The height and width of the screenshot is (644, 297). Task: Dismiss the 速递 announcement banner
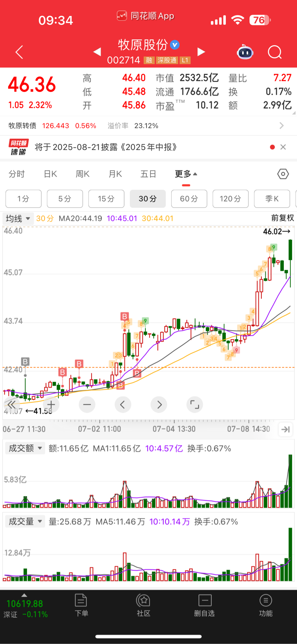click(283, 147)
